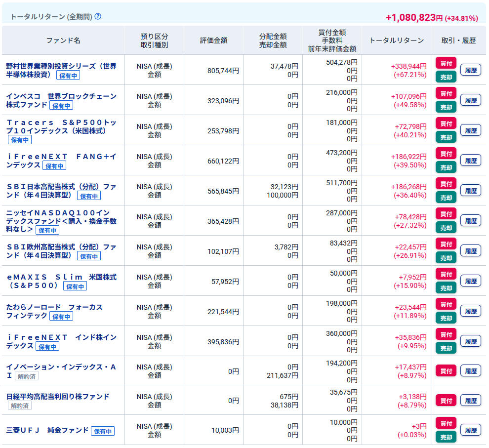The width and height of the screenshot is (489, 448).
Task: Open the 日経平均高配当利回り株ファンド link
Action: (58, 396)
